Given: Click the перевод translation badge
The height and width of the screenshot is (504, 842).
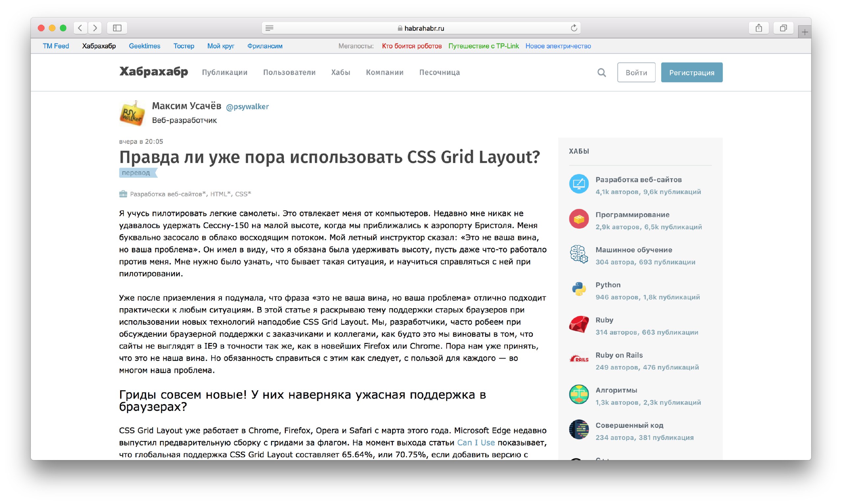Looking at the screenshot, I should click(138, 173).
